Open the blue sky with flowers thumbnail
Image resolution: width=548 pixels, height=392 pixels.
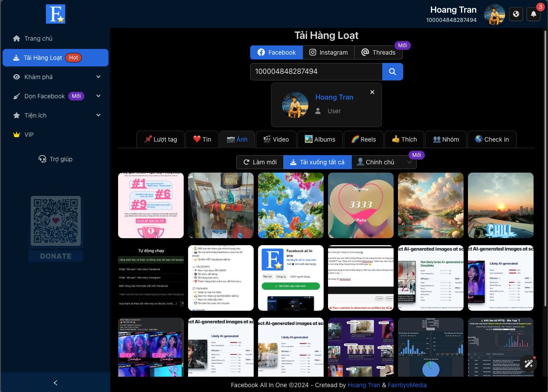pyautogui.click(x=291, y=205)
